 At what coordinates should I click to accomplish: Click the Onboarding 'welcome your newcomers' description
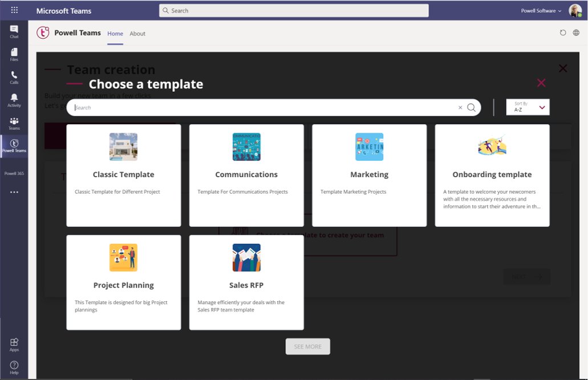click(492, 199)
